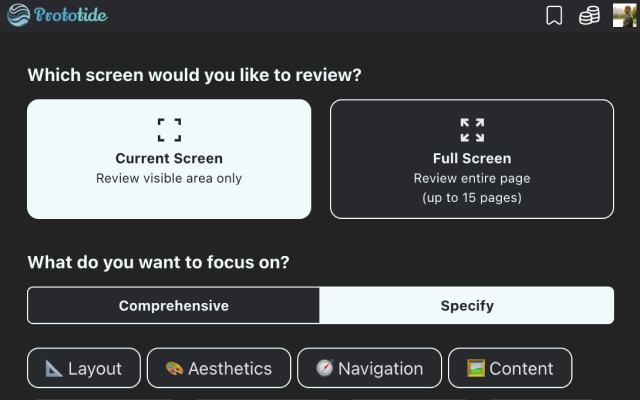Screen dimensions: 640x400
Task: Enable the Content focus chip
Action: (510, 368)
